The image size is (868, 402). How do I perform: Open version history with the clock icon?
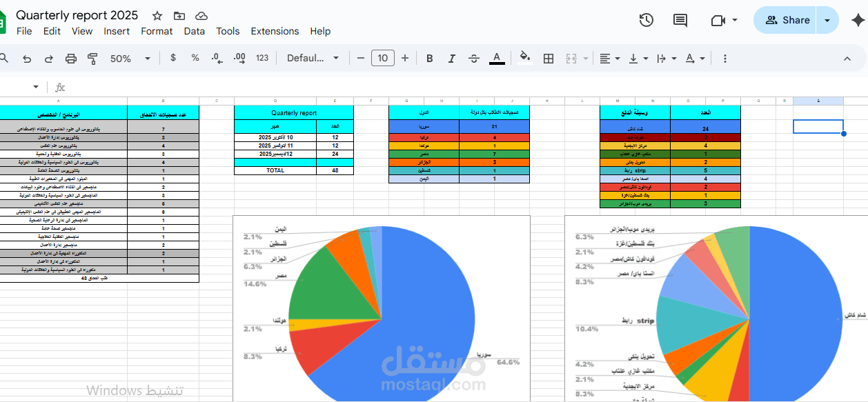click(x=646, y=20)
